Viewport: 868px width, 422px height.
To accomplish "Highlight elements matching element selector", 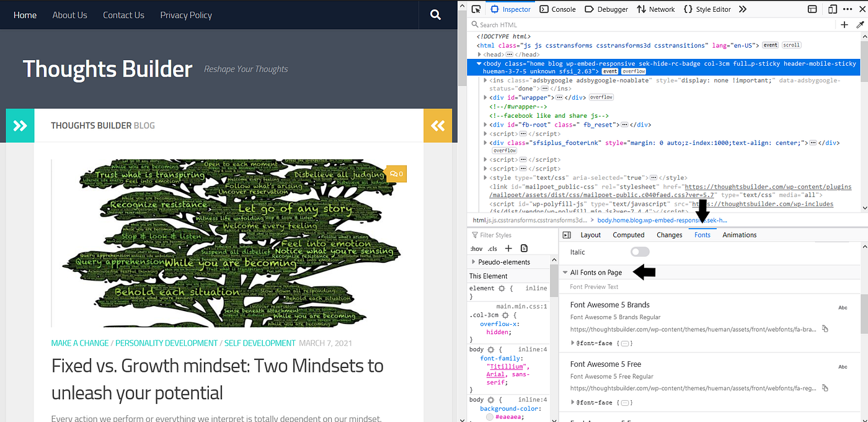I will (x=502, y=288).
